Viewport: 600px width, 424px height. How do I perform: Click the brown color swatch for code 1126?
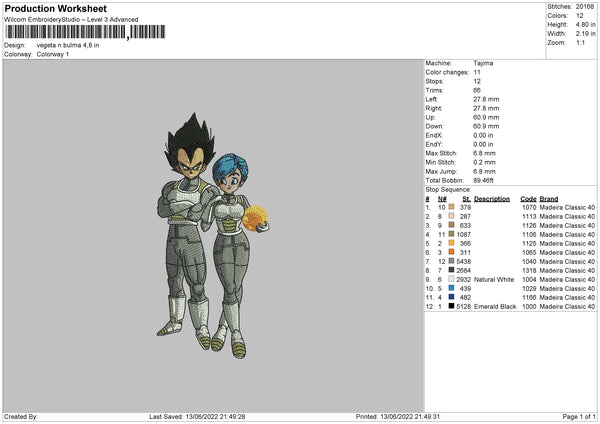pos(452,225)
